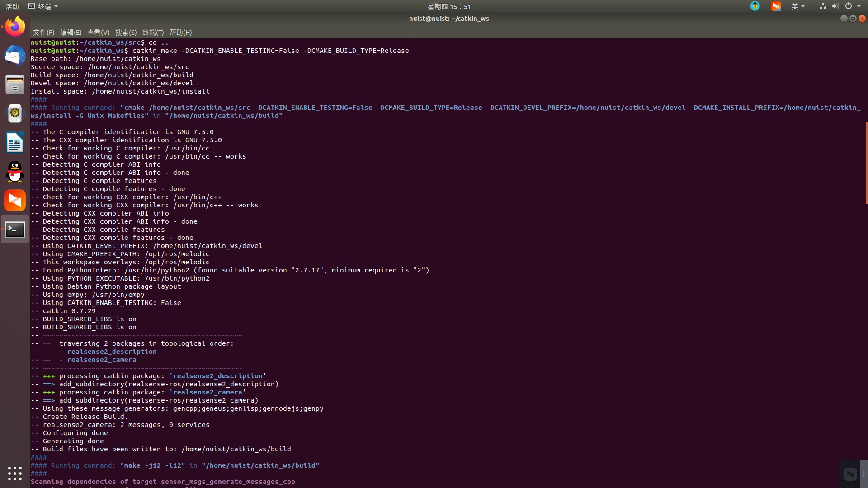This screenshot has height=488, width=868.
Task: Expand the 终端 app menu in top bar
Action: 43,6
